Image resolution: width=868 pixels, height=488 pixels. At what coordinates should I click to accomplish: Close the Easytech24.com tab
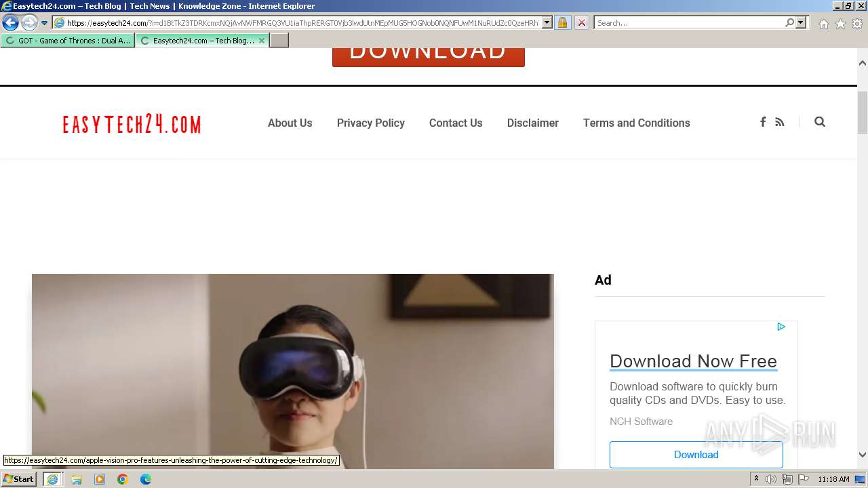tap(262, 41)
